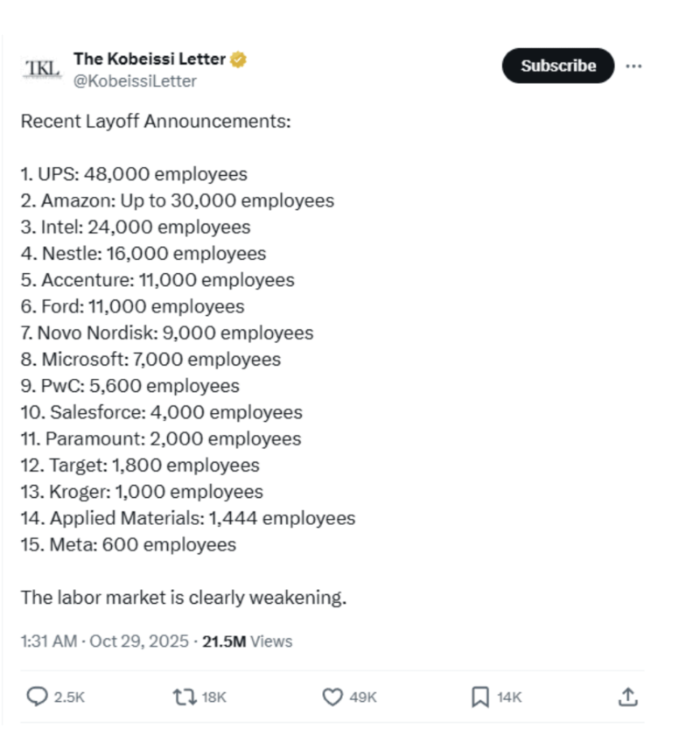Open the three-dot more options menu
The image size is (700, 729).
pos(633,66)
